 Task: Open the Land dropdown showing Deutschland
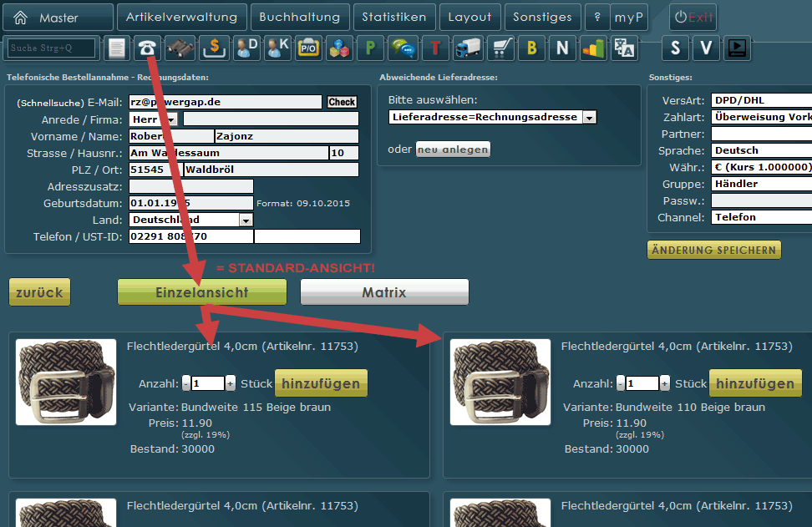pyautogui.click(x=191, y=220)
